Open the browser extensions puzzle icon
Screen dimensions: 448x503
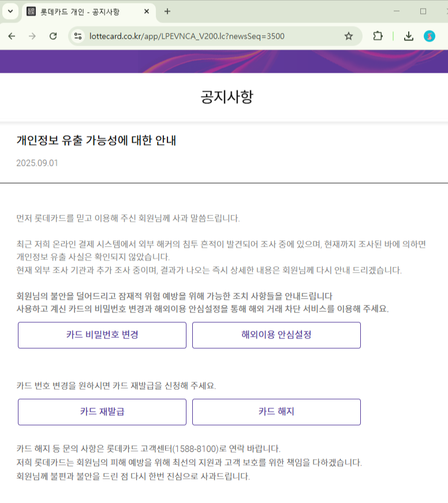click(x=378, y=36)
